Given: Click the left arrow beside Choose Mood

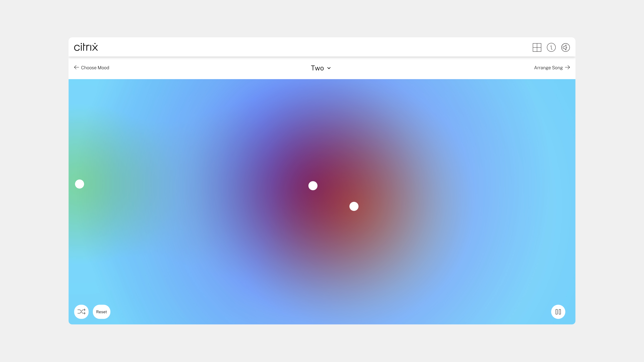Looking at the screenshot, I should coord(77,67).
